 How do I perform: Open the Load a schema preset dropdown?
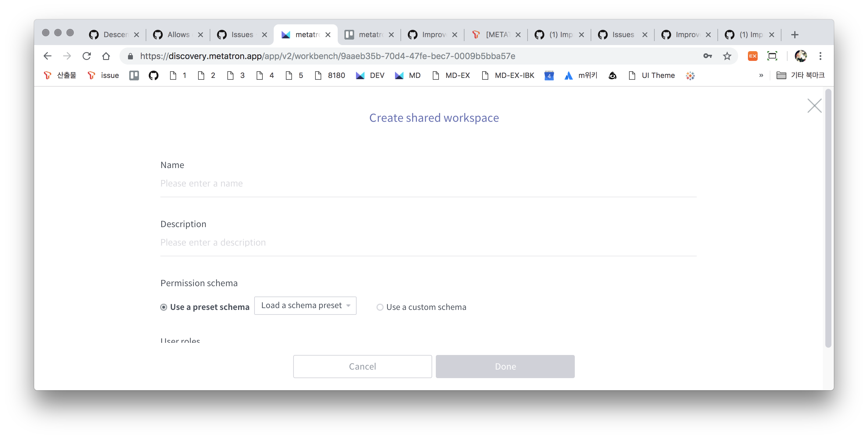pos(305,305)
